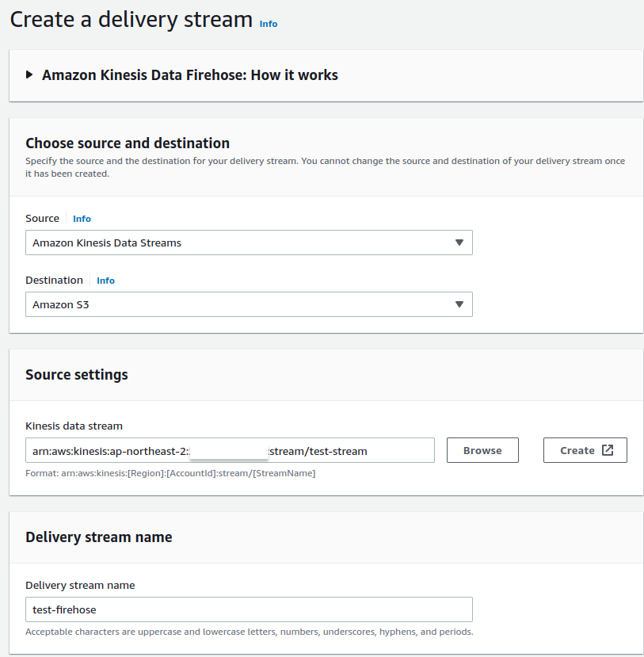
Task: Open the Destination Amazon S3 dropdown
Action: click(x=250, y=304)
